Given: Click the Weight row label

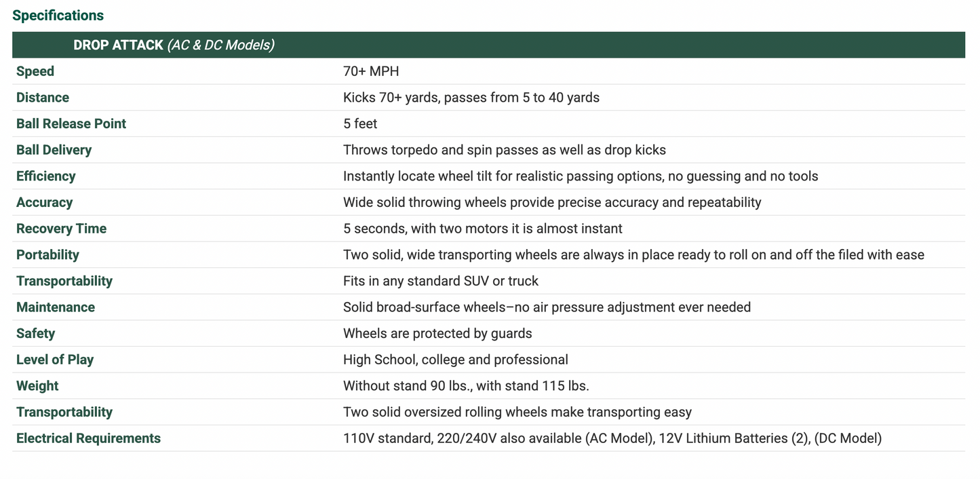Looking at the screenshot, I should [37, 386].
